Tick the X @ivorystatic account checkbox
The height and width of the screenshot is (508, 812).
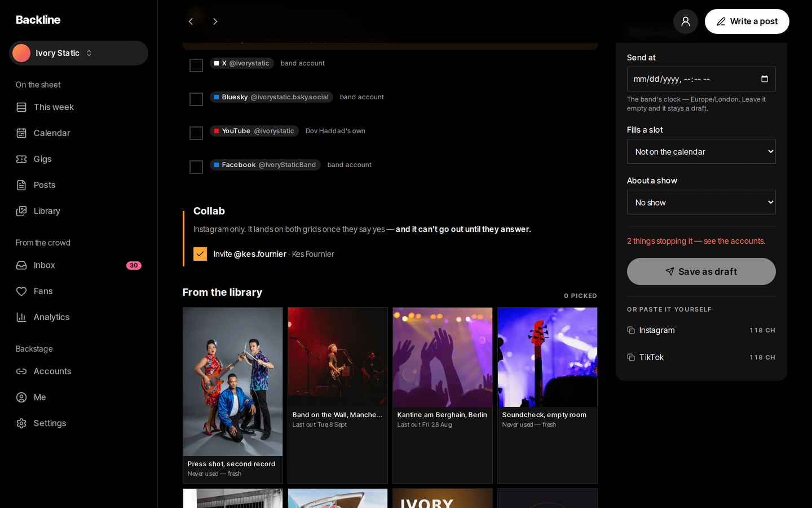point(196,65)
